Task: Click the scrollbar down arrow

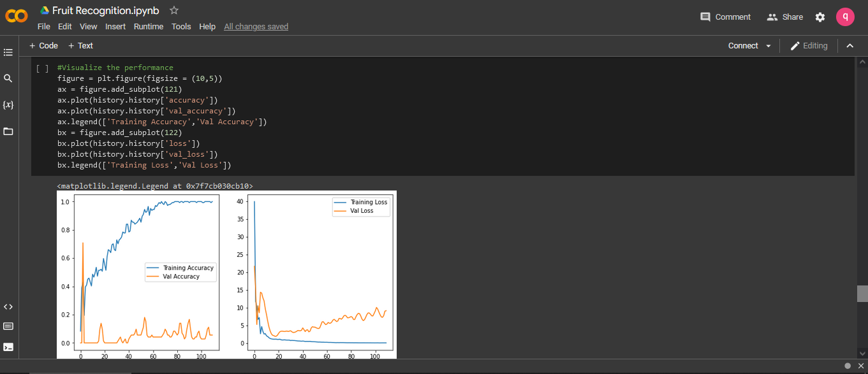Action: coord(862,352)
